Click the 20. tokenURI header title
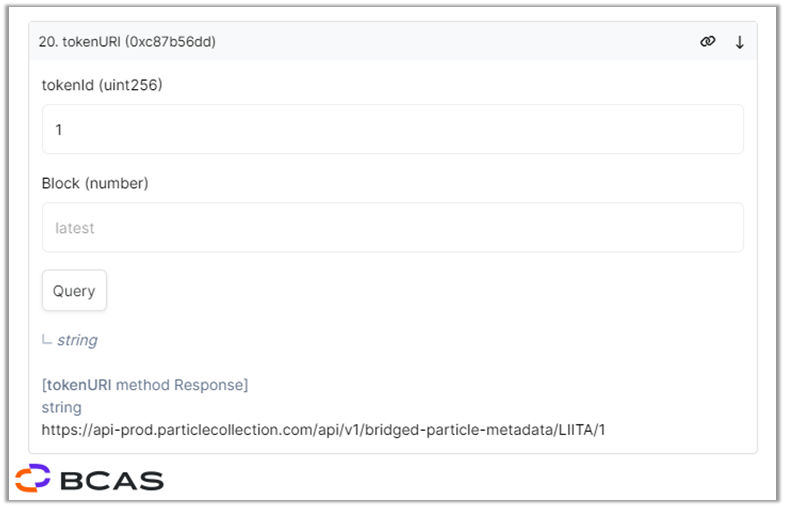The height and width of the screenshot is (507, 785). pos(127,42)
